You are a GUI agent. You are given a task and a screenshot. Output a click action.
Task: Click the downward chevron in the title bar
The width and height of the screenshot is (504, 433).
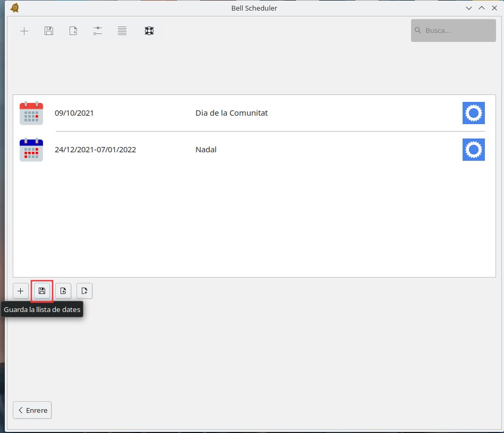pos(469,8)
